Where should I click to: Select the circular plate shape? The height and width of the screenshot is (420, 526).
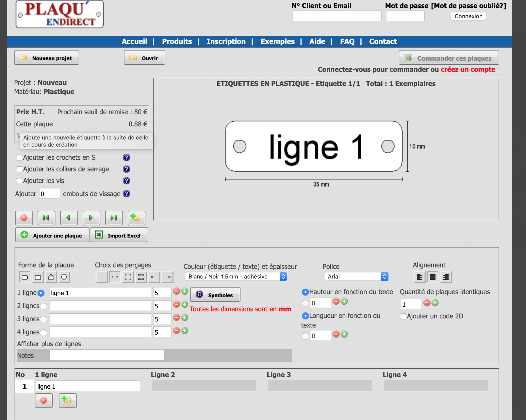click(64, 277)
